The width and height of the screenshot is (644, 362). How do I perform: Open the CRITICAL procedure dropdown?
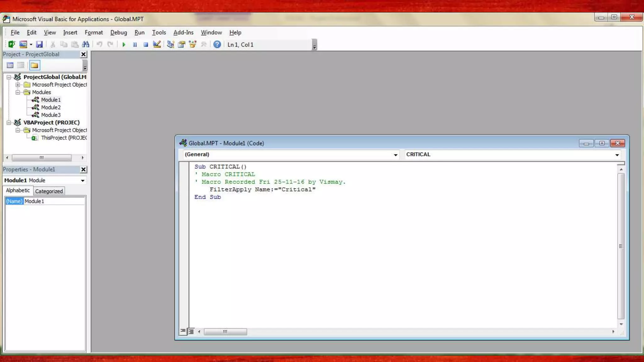point(617,155)
